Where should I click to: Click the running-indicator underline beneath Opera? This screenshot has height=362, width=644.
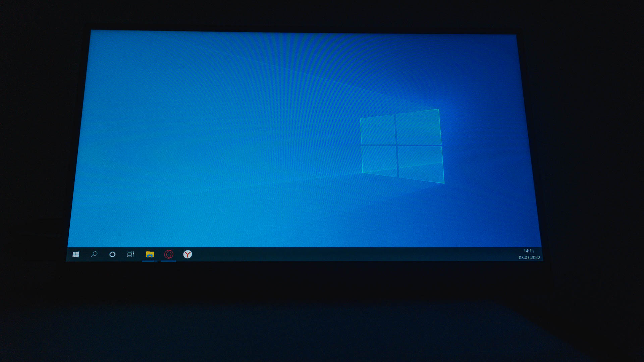[169, 260]
